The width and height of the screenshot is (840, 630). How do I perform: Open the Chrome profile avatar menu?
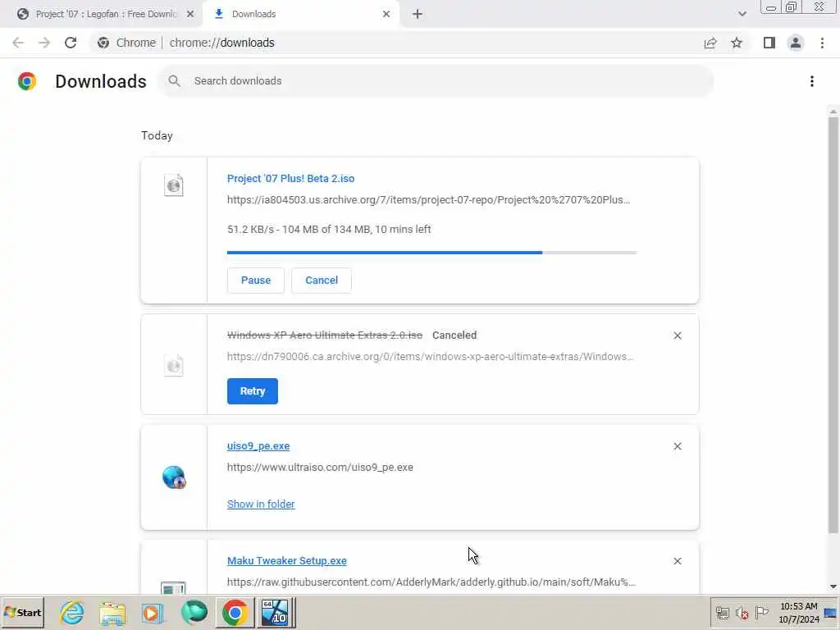click(796, 43)
